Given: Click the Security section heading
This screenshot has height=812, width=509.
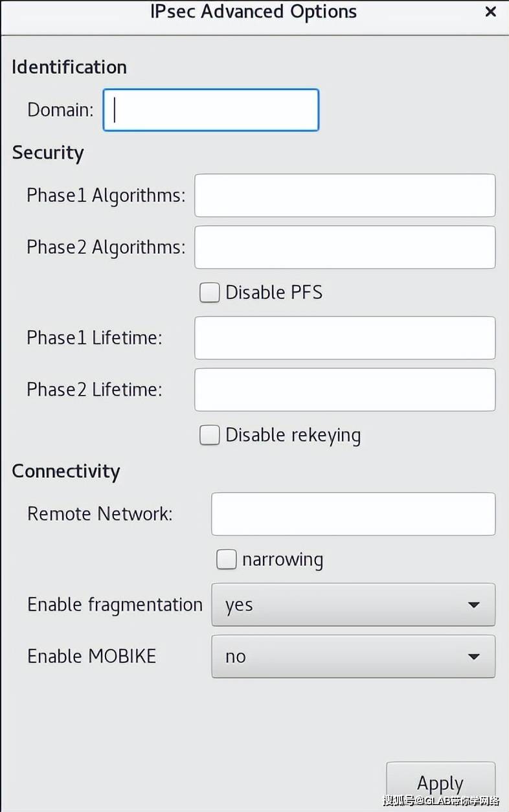Looking at the screenshot, I should click(48, 153).
